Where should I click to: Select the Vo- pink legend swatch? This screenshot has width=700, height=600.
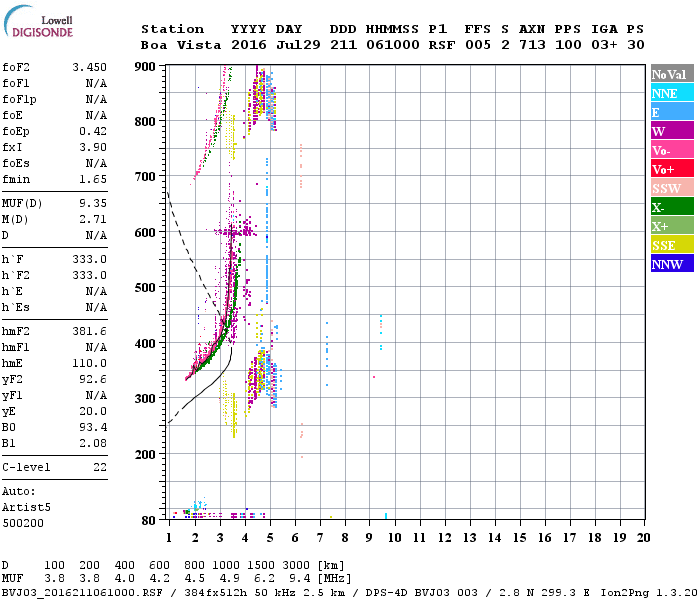[x=672, y=150]
